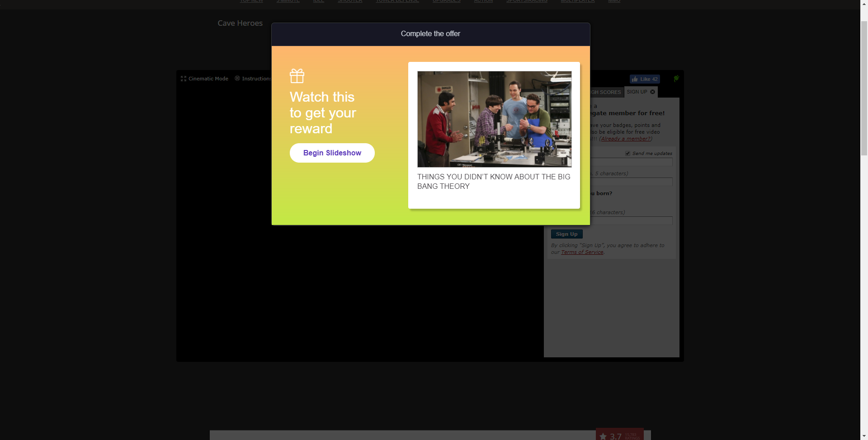Focus the field below 'Send me updates'

coord(632,162)
